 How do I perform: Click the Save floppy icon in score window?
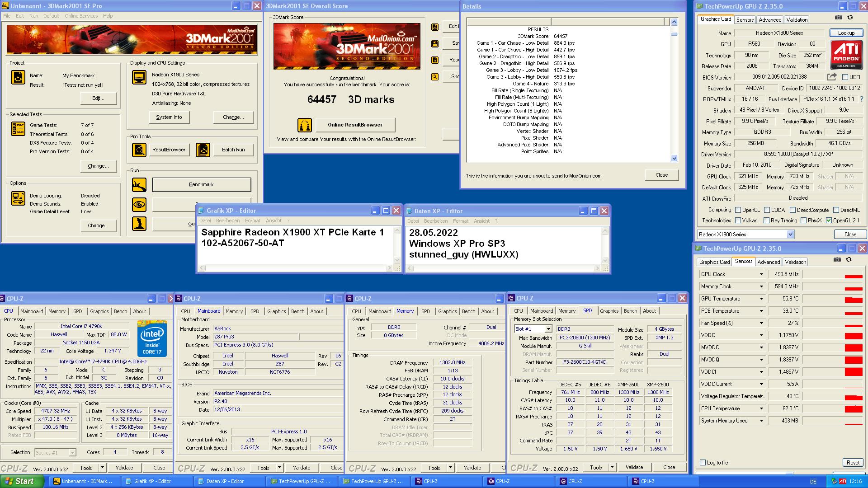point(435,44)
